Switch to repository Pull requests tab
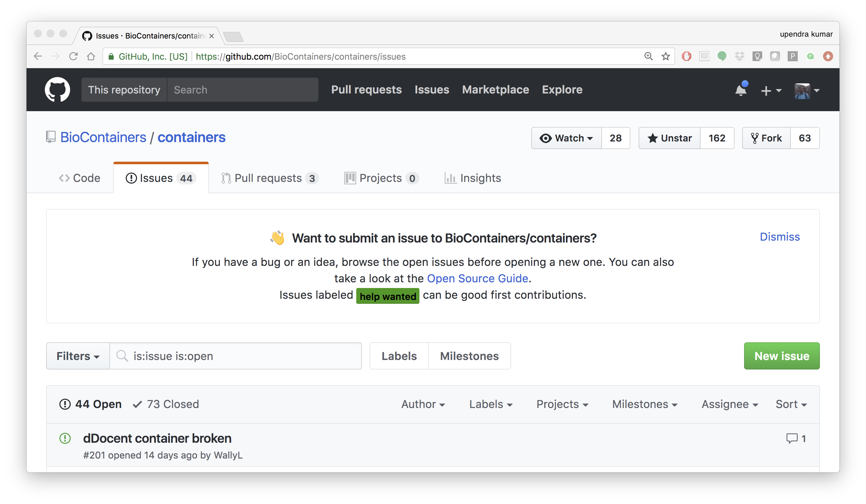 (270, 178)
